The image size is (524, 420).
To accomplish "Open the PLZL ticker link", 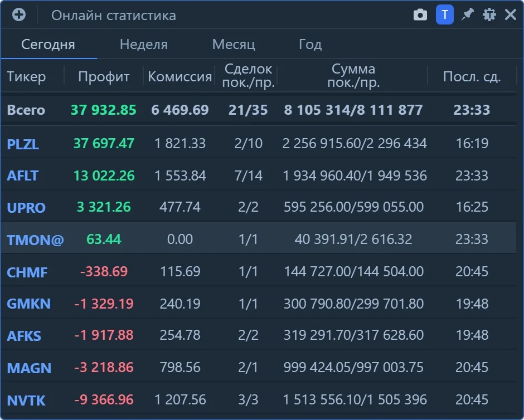I will pos(23,144).
